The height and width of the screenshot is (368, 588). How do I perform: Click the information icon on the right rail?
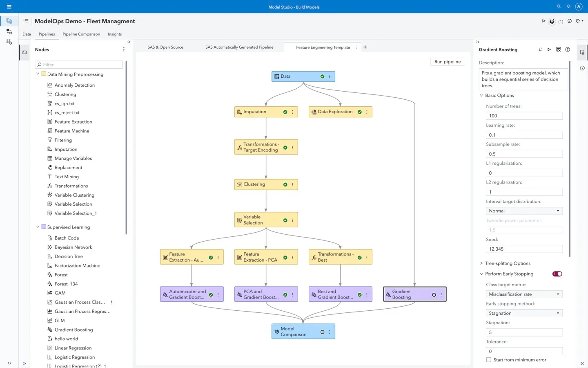[582, 68]
